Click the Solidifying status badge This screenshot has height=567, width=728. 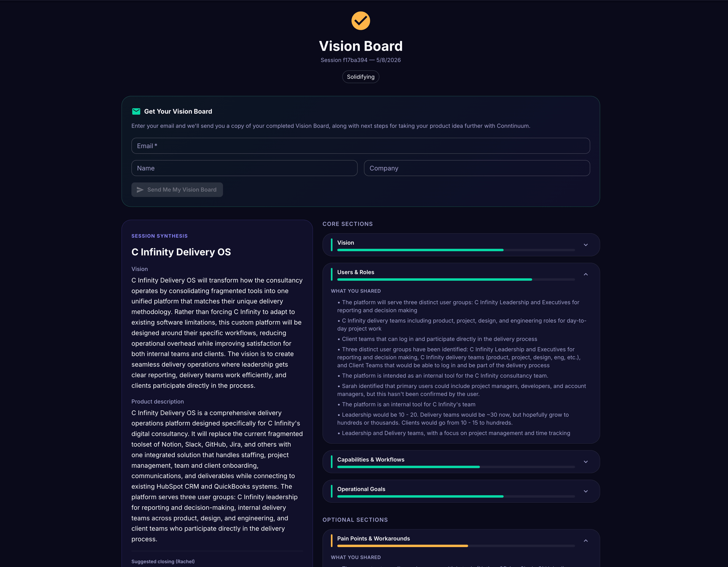pyautogui.click(x=360, y=77)
